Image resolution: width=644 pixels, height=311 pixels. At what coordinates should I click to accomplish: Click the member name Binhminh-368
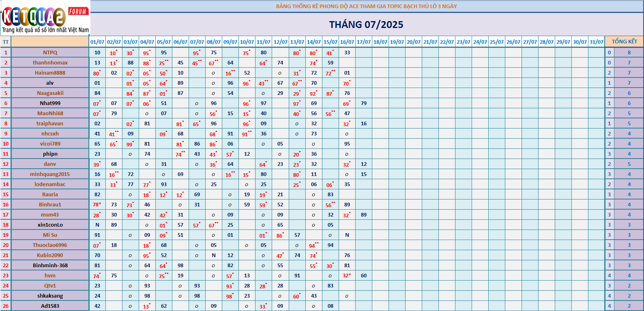click(50, 266)
